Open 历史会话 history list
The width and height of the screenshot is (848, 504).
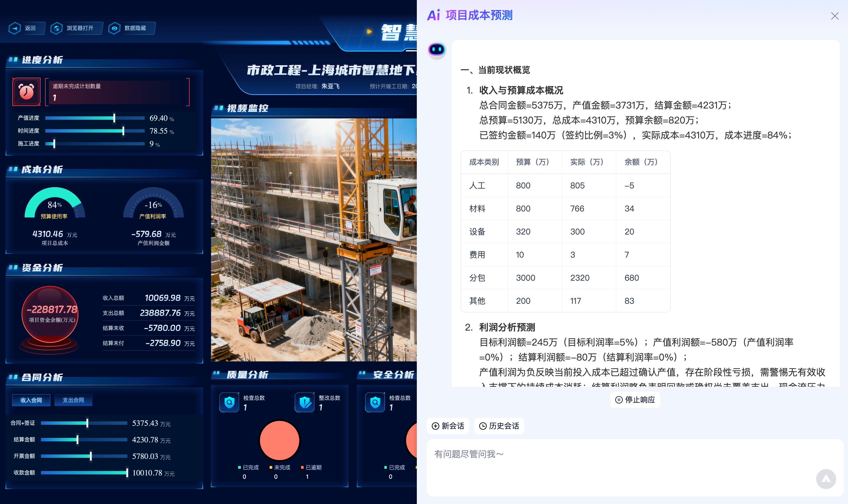[499, 426]
